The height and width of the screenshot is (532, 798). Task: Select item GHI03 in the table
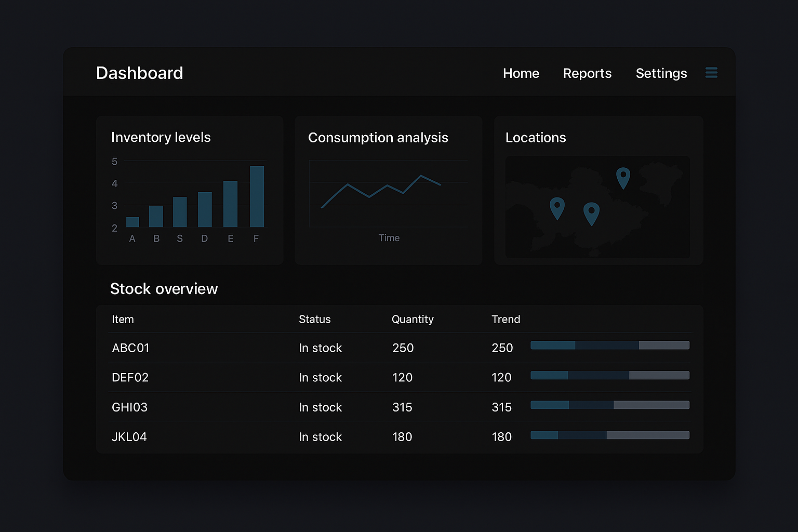click(129, 407)
